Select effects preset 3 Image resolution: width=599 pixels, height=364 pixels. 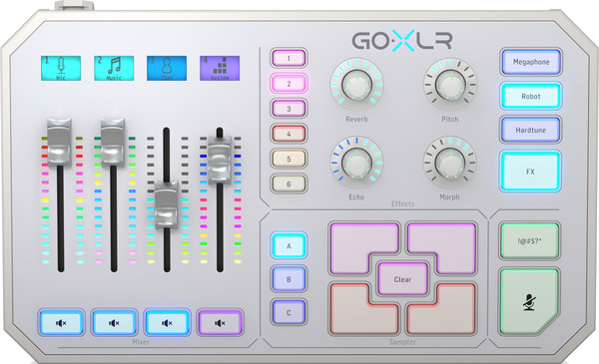pos(289,109)
